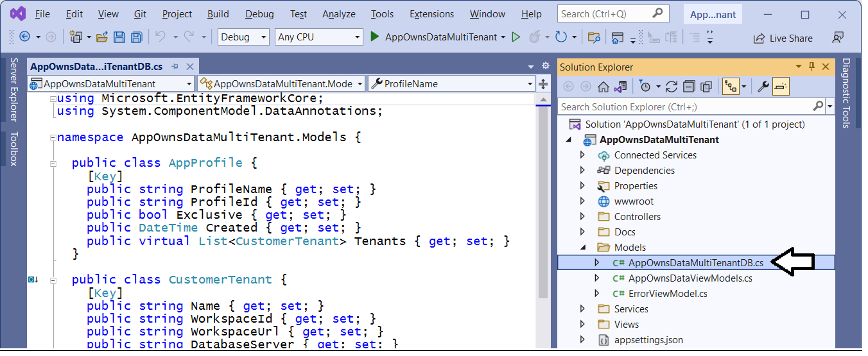Click the New Project icon in the toolbar
Viewport: 868px width, 356px height.
point(76,37)
